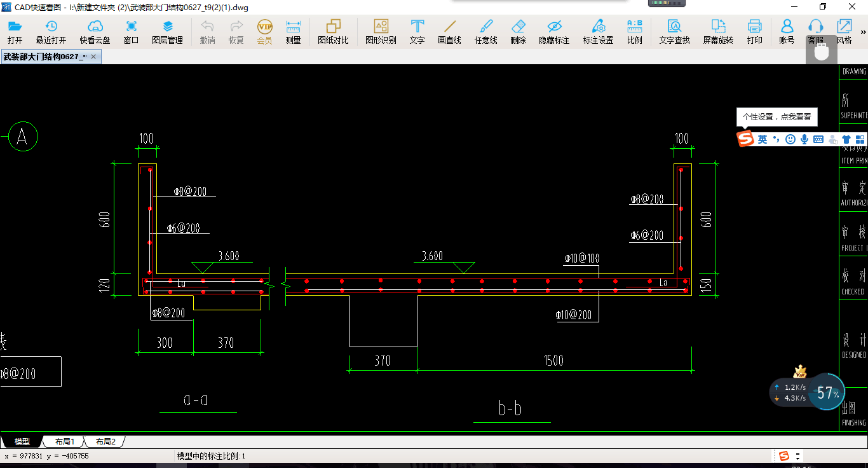Click the 模型中的标注比例:1 status text

click(x=211, y=456)
